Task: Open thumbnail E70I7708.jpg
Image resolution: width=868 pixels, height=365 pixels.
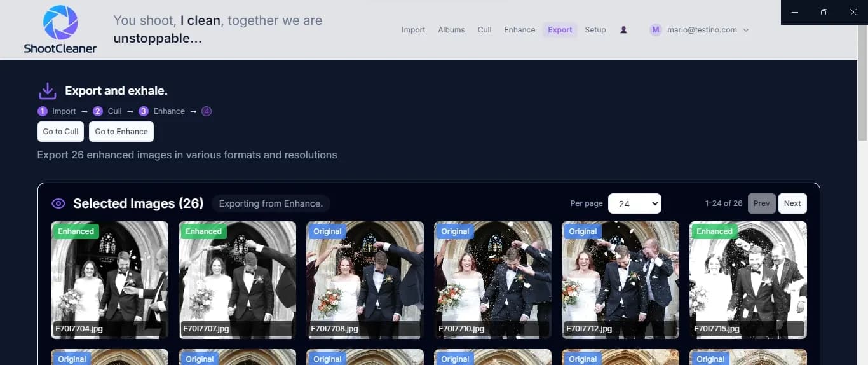Action: [x=365, y=280]
